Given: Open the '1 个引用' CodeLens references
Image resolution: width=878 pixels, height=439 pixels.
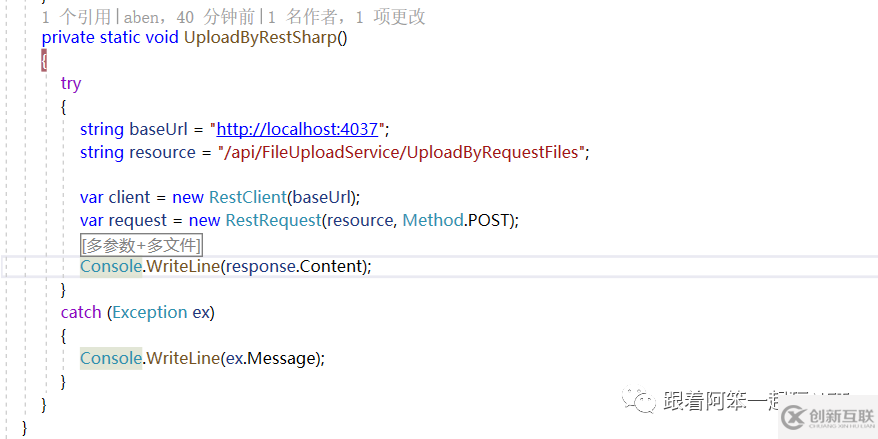Looking at the screenshot, I should tap(76, 17).
